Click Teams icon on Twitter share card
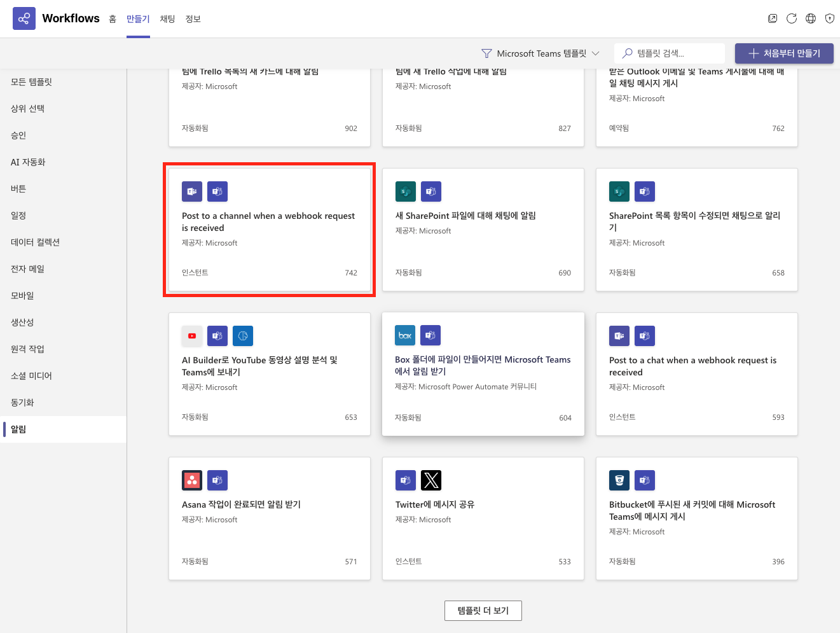 pyautogui.click(x=406, y=480)
